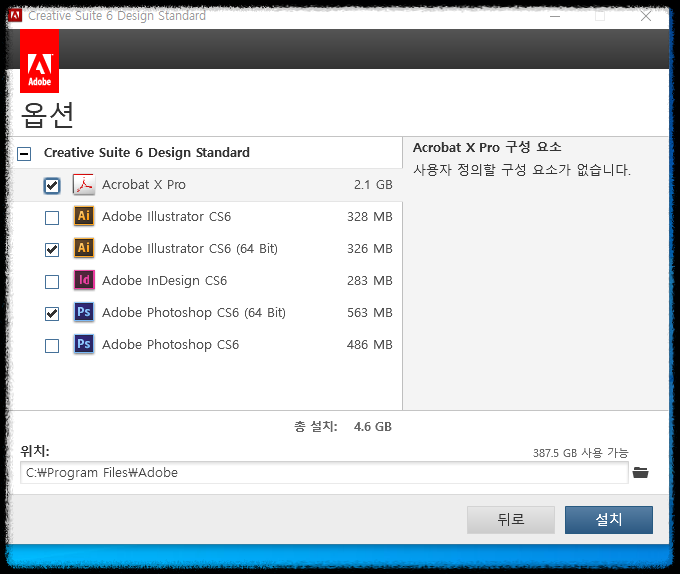This screenshot has width=680, height=574.
Task: Close the installer window
Action: [646, 16]
